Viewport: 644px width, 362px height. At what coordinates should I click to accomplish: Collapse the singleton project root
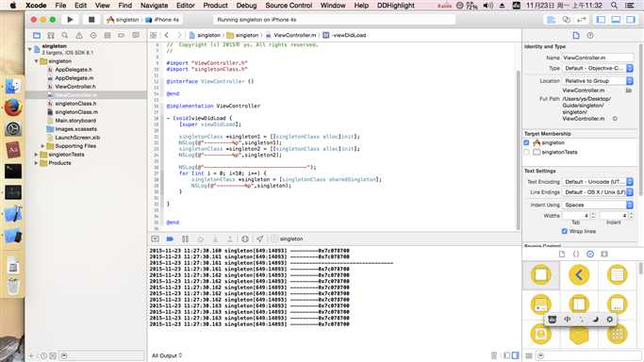(x=30, y=49)
